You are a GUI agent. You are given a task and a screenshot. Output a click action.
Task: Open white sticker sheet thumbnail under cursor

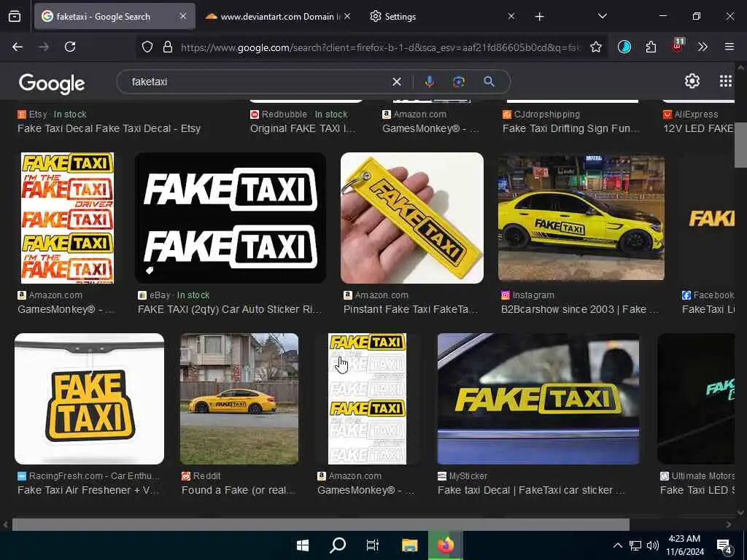tap(368, 399)
